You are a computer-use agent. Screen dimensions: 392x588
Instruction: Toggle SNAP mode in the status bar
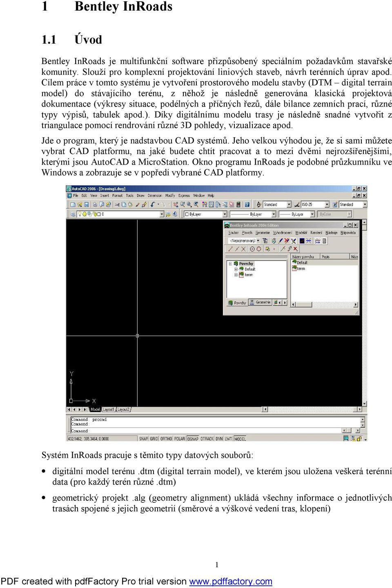click(143, 439)
